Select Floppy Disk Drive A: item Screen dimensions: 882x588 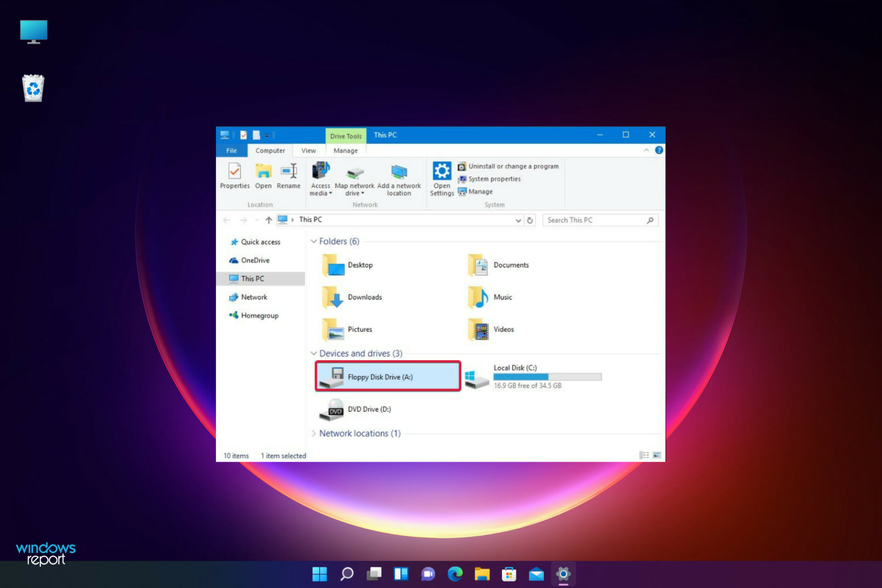tap(388, 376)
